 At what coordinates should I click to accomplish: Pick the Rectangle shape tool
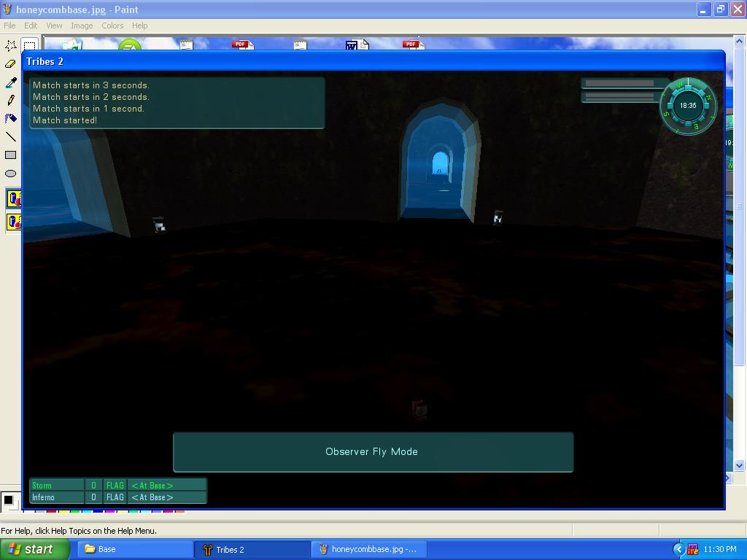(10, 155)
